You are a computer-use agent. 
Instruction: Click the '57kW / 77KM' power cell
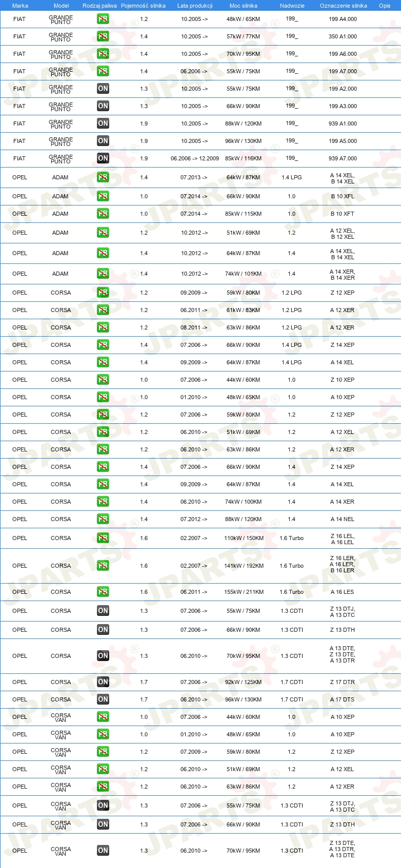click(244, 36)
